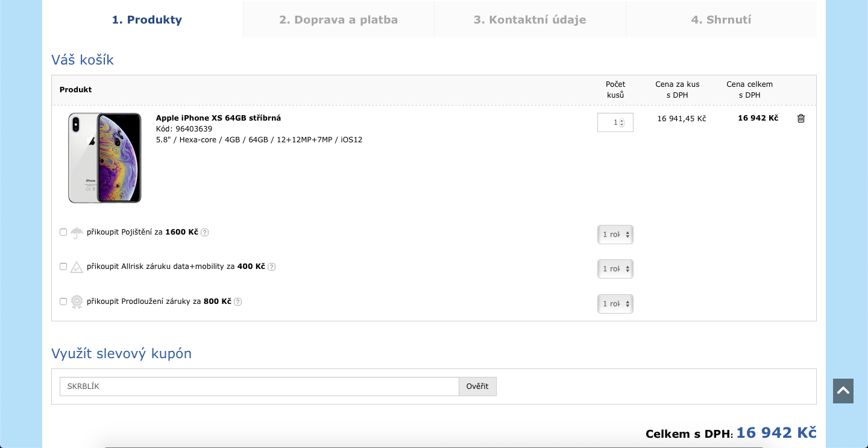Open the Pojištění duration dropdown

point(615,235)
